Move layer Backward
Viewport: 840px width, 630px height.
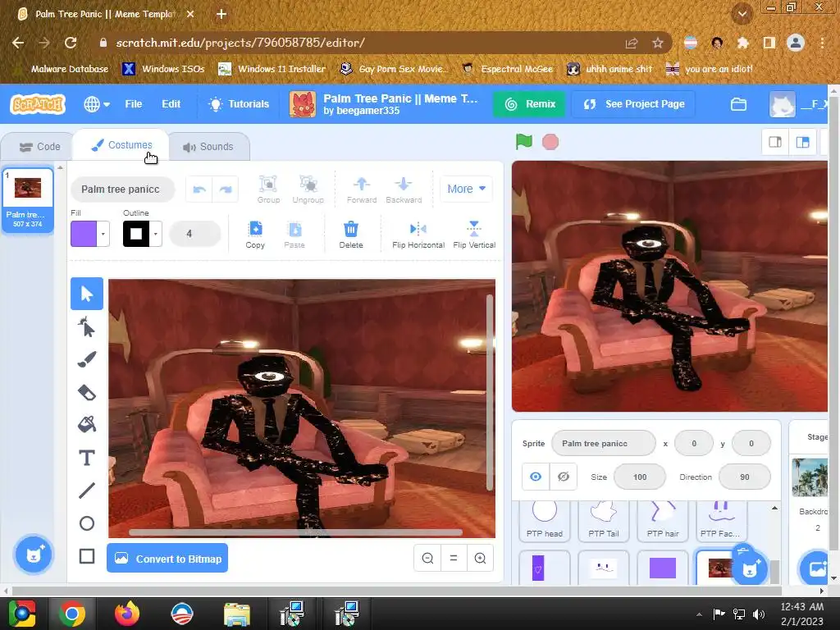(404, 189)
